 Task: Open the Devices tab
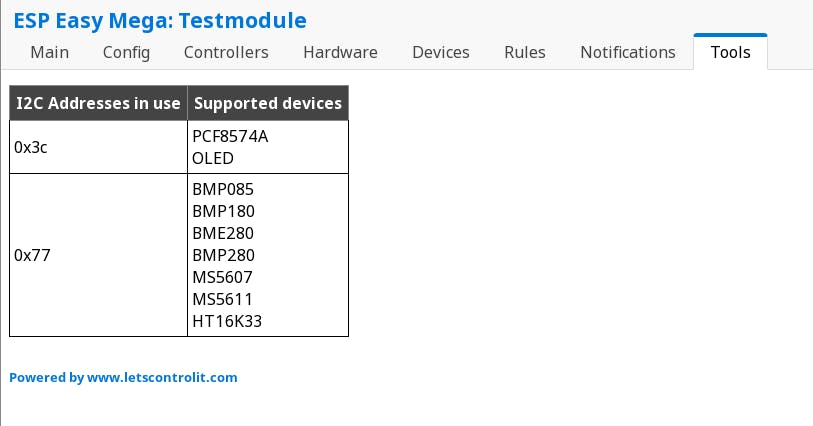click(441, 52)
